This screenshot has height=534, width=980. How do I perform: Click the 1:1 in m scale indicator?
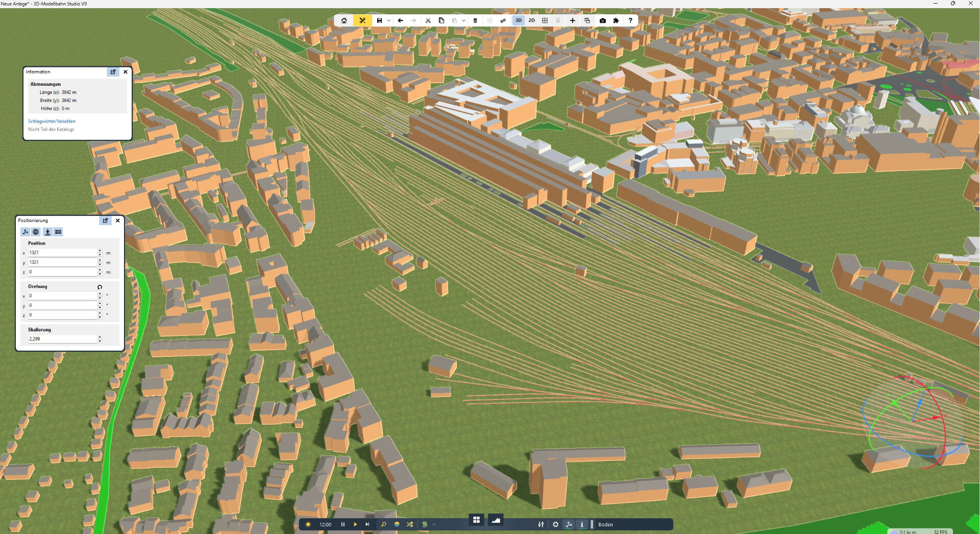click(908, 531)
